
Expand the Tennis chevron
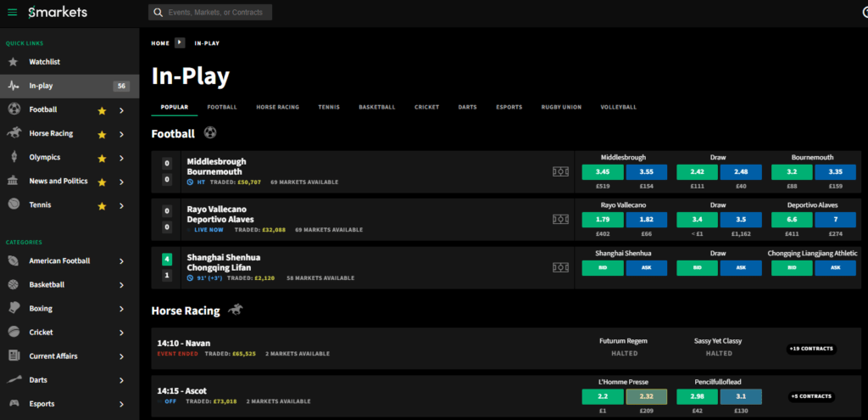(x=121, y=205)
